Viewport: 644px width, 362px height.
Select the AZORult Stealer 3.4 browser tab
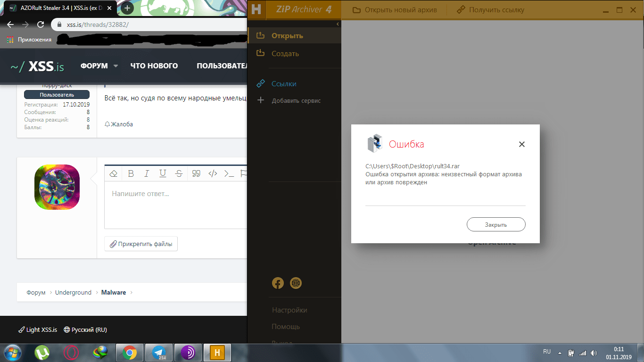tap(60, 8)
